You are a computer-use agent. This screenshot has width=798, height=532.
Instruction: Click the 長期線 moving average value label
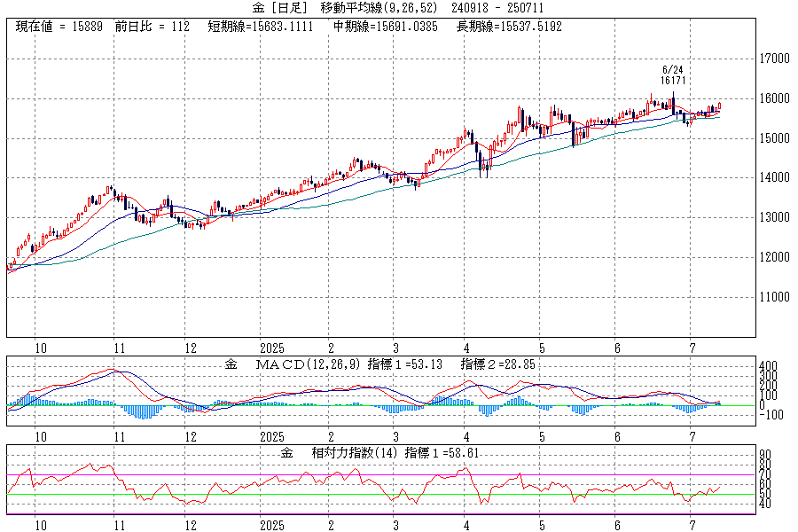tap(509, 27)
